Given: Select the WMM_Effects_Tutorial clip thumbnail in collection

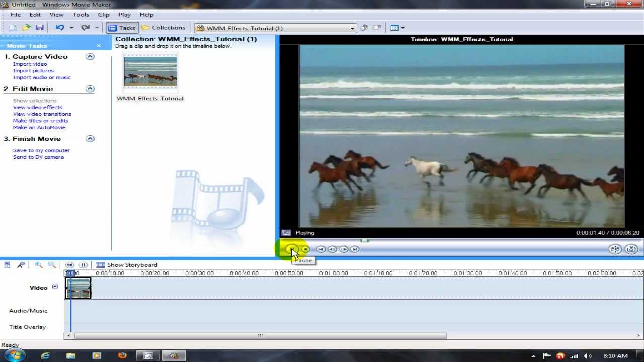Looking at the screenshot, I should (150, 72).
